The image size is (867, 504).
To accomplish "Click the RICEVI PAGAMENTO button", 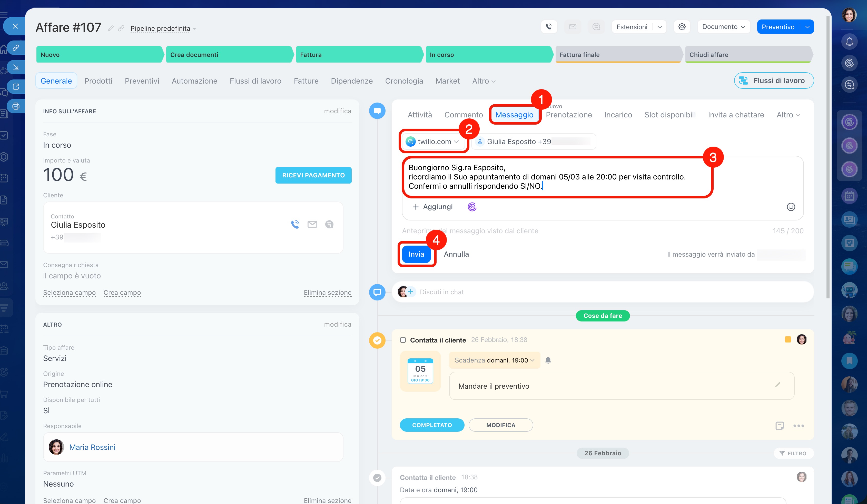I will pyautogui.click(x=313, y=175).
